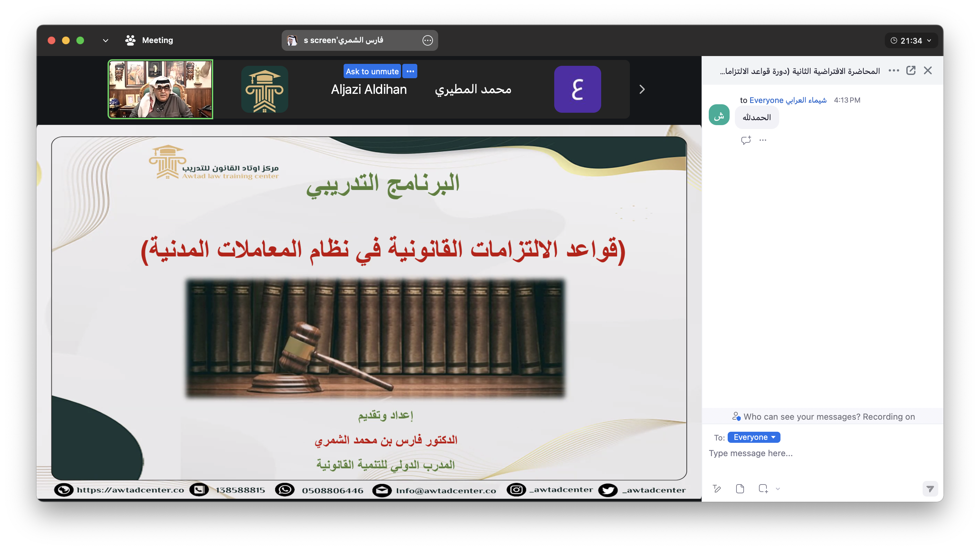
Task: Click the reply icon under the chat message
Action: (746, 140)
